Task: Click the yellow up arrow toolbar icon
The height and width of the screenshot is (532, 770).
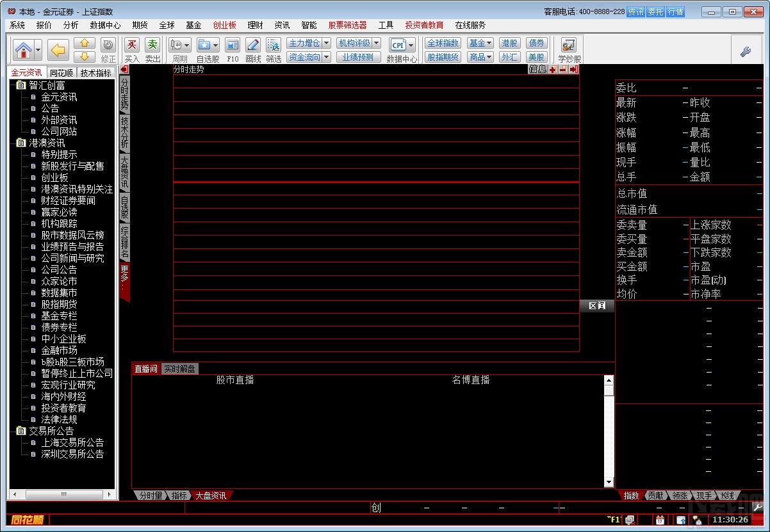Action: 85,43
